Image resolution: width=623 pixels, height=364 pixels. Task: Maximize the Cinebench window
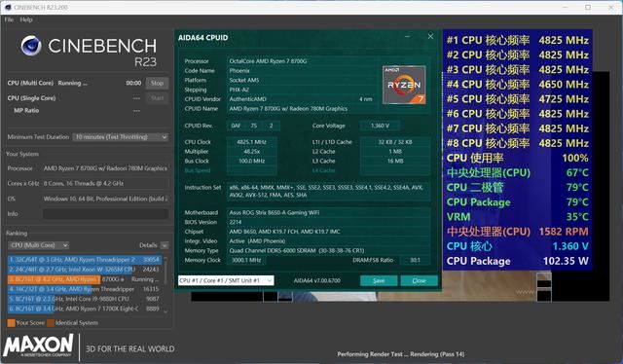[x=588, y=7]
